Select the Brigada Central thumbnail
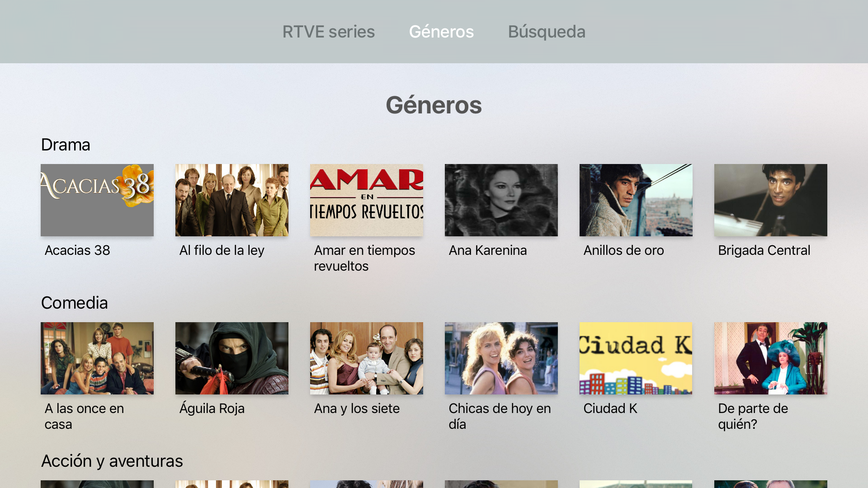The height and width of the screenshot is (488, 868). (x=771, y=200)
